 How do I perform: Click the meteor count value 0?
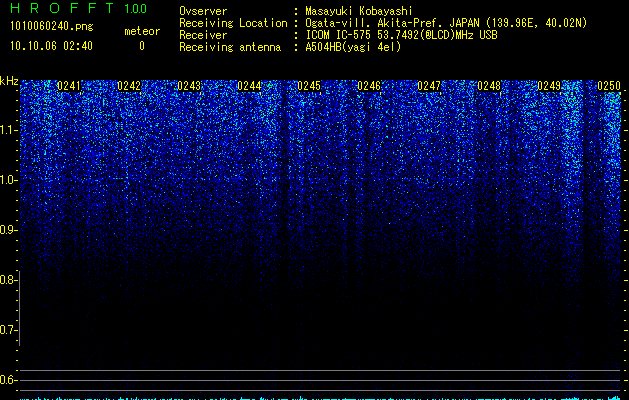[x=142, y=46]
